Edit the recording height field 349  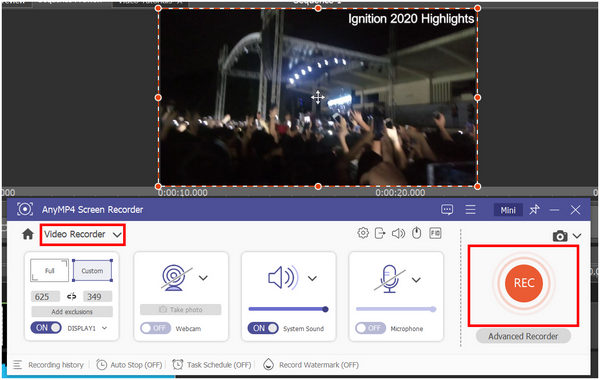(x=98, y=297)
